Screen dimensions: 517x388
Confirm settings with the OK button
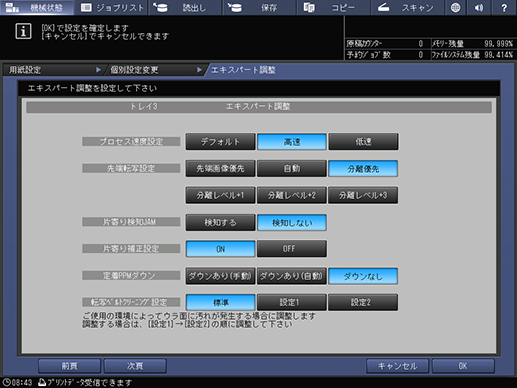[x=463, y=366]
